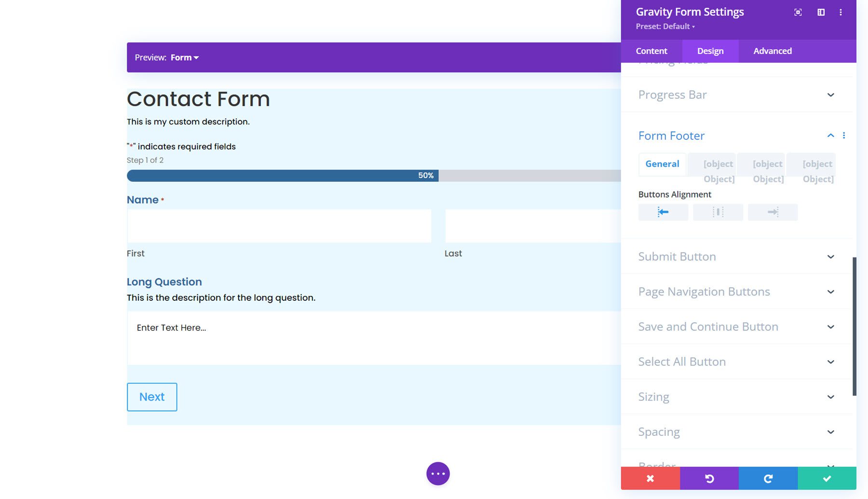Align buttons to the right
The height and width of the screenshot is (499, 868).
pyautogui.click(x=773, y=212)
